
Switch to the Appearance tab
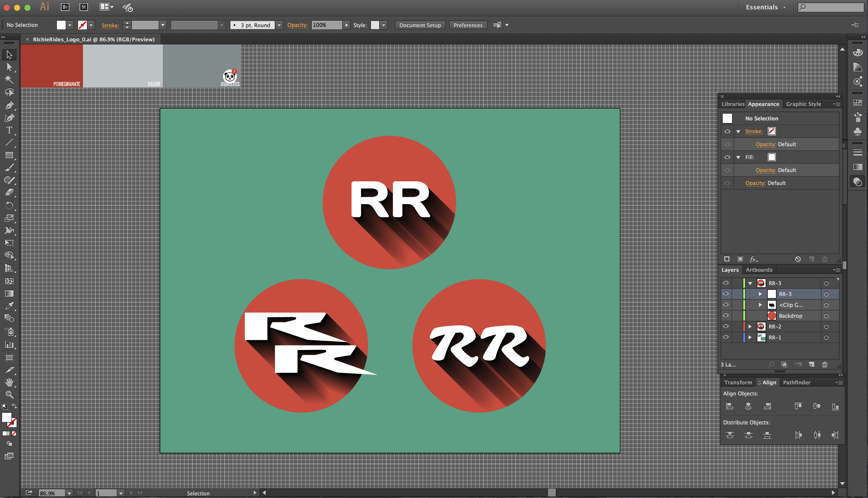[765, 104]
